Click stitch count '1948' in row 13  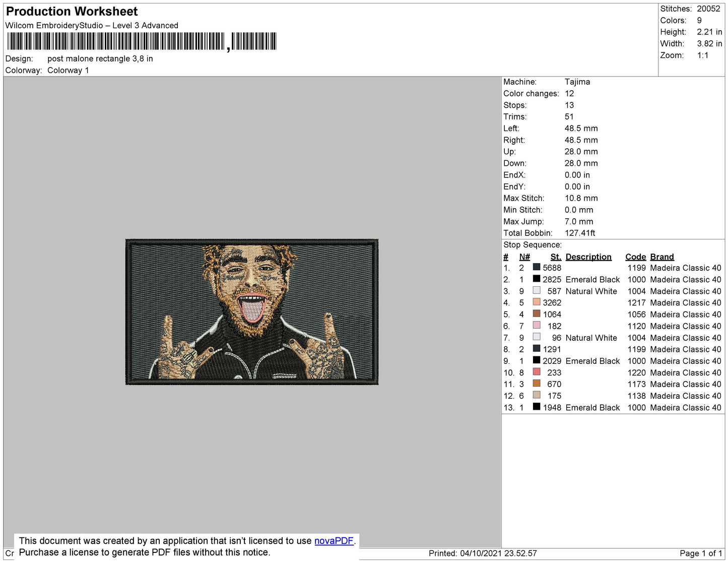click(552, 407)
